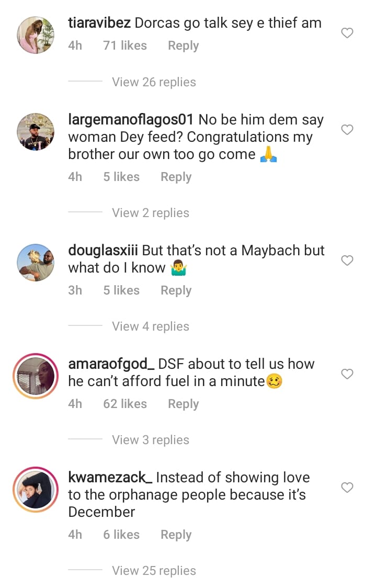Open the kwamezack_ username link

110,477
